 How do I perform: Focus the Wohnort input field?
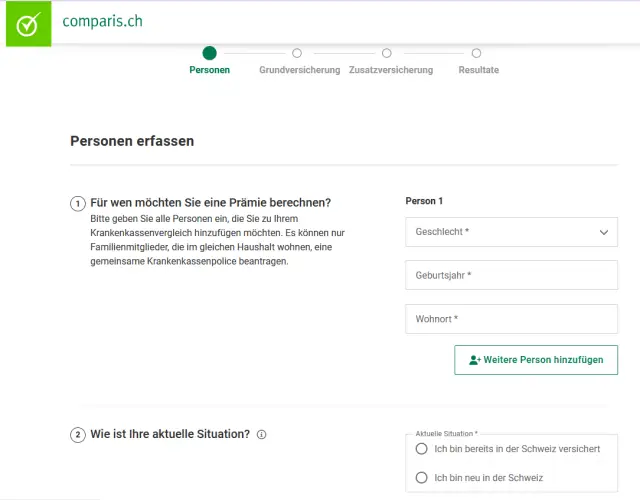511,319
